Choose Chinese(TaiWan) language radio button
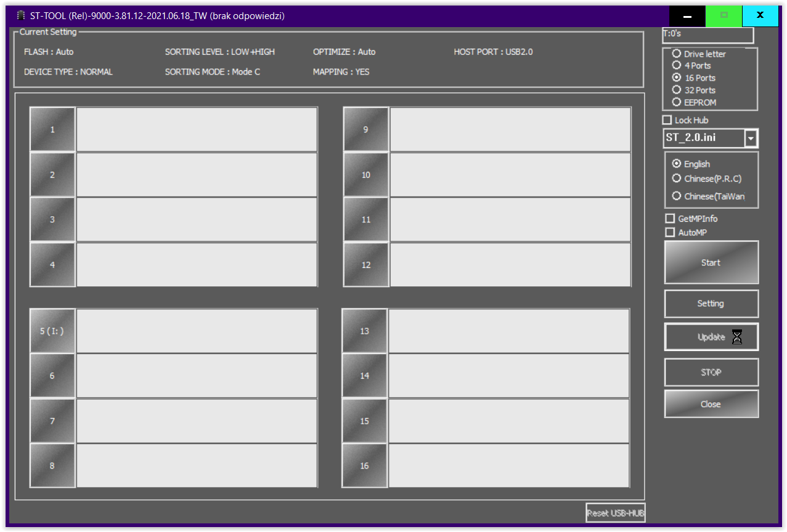This screenshot has height=532, width=787. [677, 196]
